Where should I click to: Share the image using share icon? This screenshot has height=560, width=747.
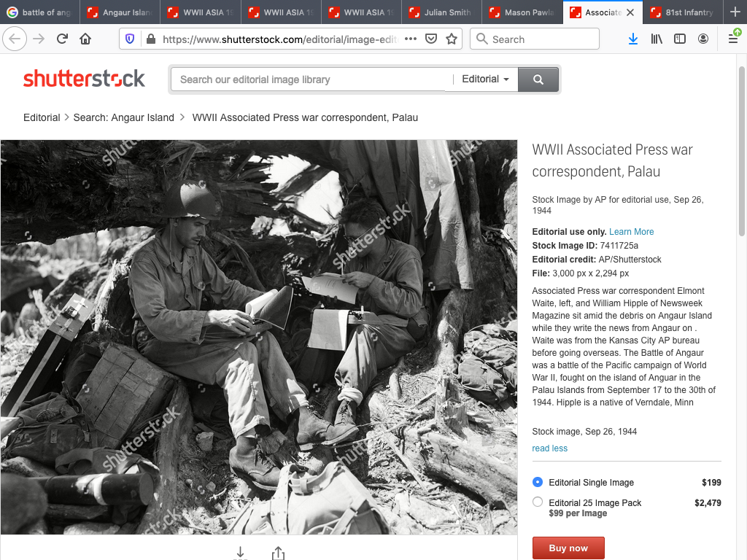tap(278, 553)
